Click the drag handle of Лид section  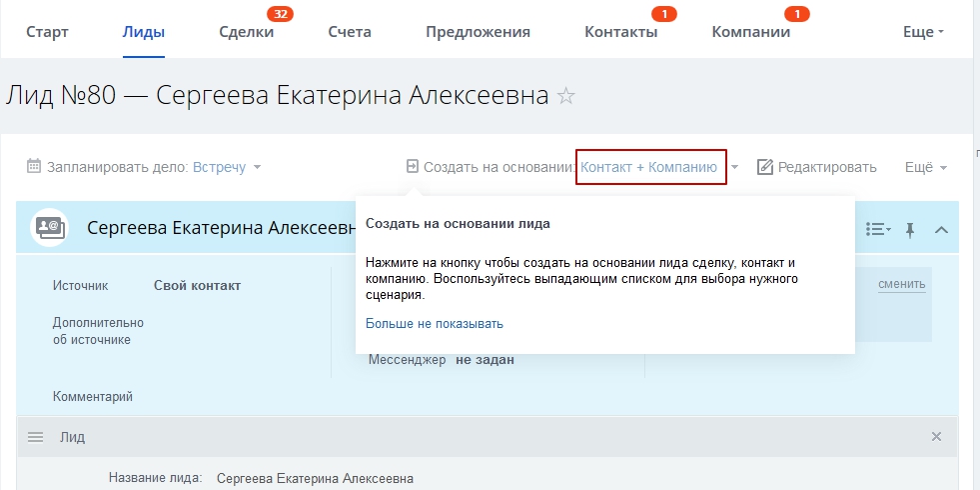click(x=36, y=437)
